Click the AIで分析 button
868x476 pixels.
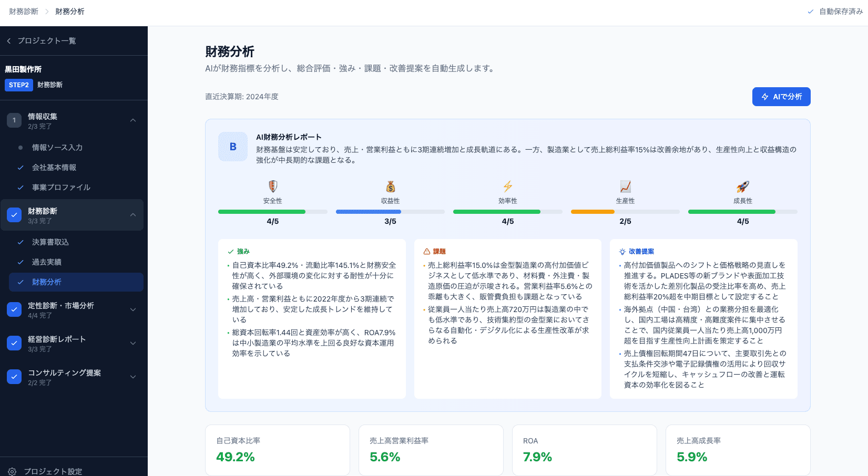[781, 97]
